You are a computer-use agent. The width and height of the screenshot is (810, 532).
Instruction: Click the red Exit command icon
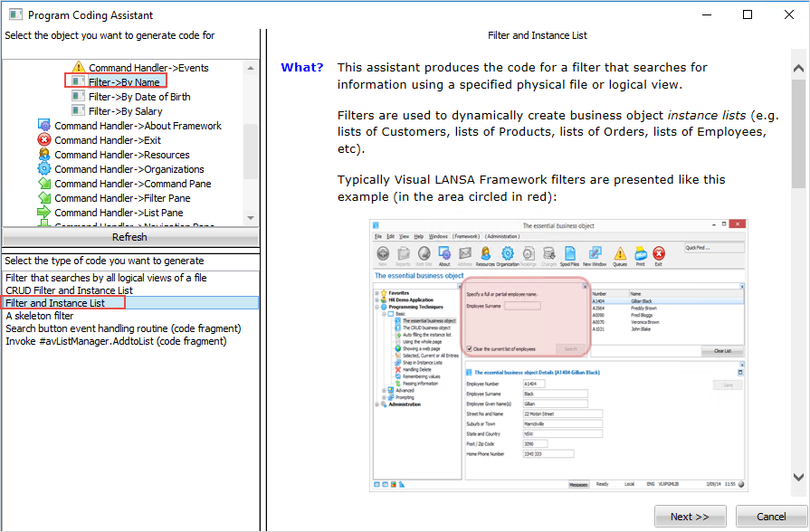tap(44, 139)
